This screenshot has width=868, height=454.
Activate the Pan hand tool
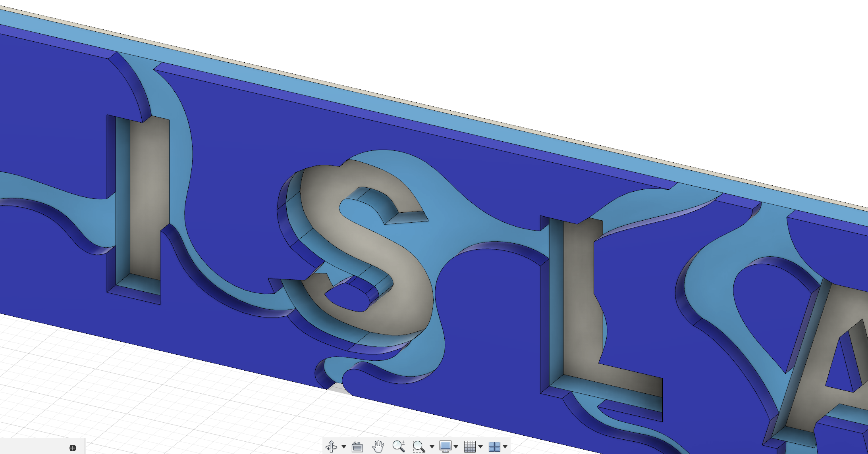click(x=378, y=446)
